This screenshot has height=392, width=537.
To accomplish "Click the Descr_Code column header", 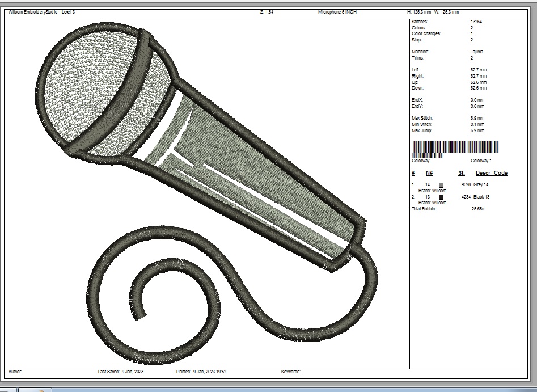I will pos(491,173).
